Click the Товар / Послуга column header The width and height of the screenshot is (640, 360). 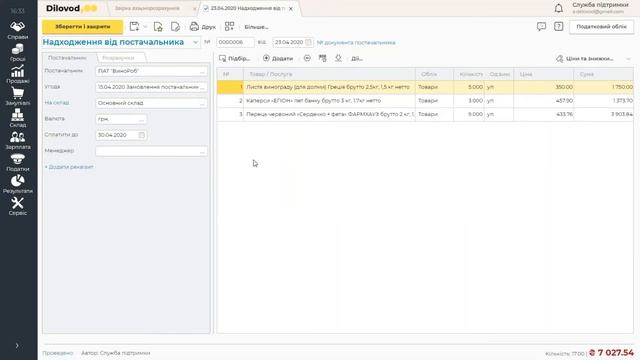pyautogui.click(x=329, y=74)
